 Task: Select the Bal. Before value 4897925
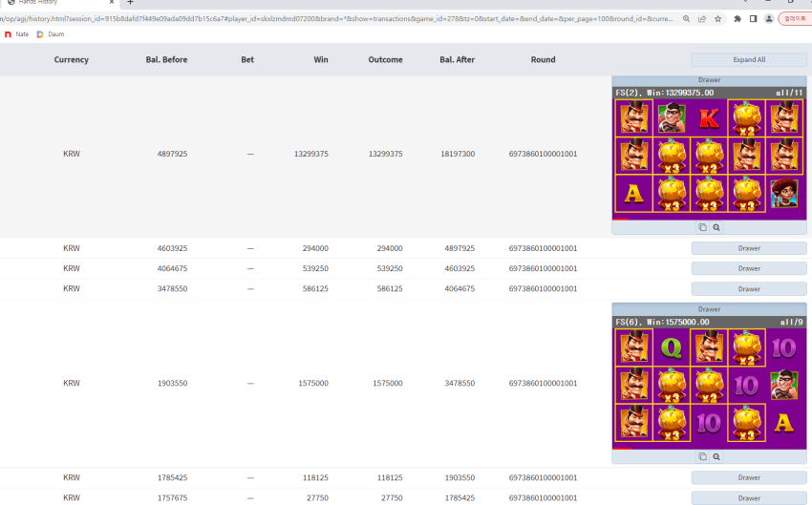point(172,154)
